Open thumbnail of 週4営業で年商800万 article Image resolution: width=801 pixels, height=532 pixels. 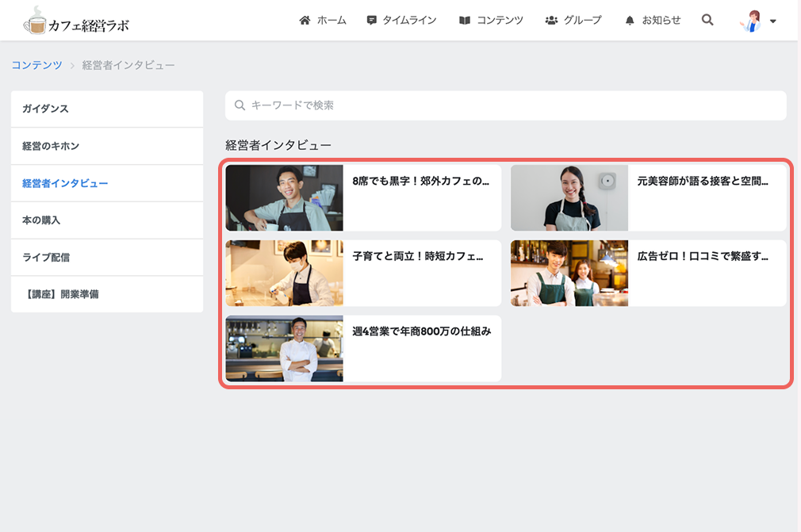pyautogui.click(x=285, y=348)
